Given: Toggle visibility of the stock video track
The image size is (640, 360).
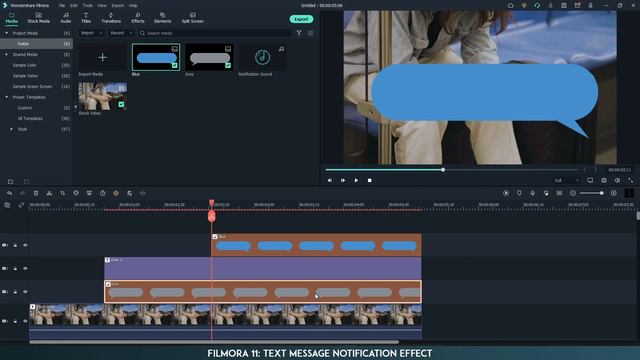Looking at the screenshot, I should click(25, 321).
